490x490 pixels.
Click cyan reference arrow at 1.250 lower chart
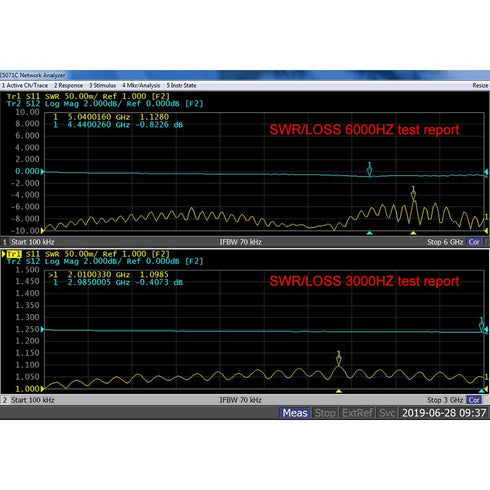(x=42, y=329)
